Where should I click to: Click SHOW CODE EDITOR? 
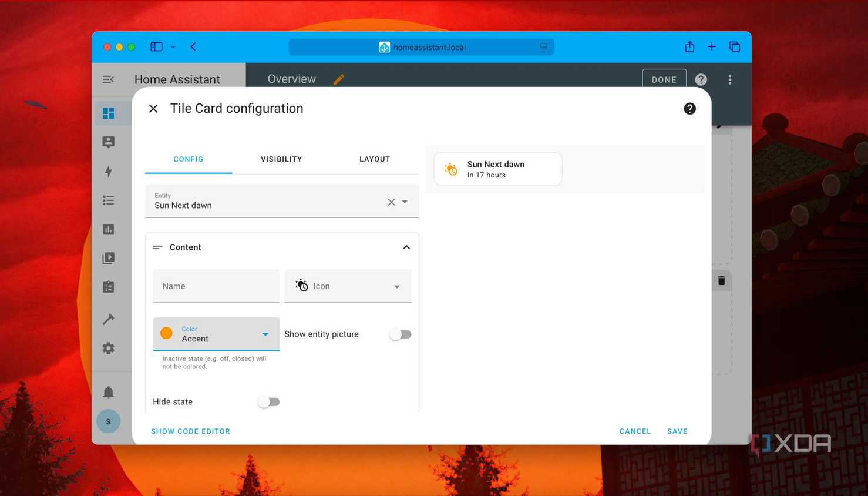coord(190,431)
